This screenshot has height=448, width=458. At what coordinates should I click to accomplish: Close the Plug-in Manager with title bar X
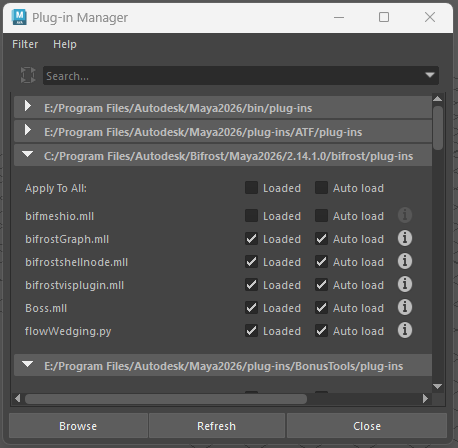point(430,17)
